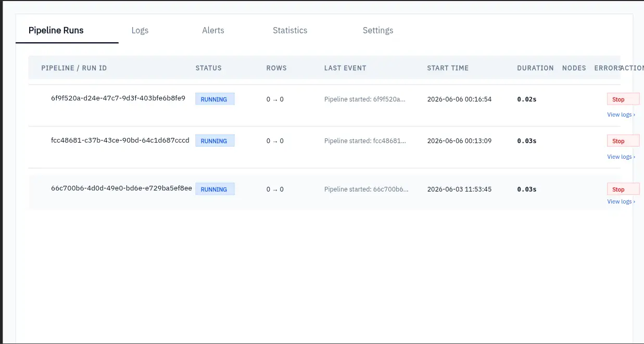Click last event 'Pipeline started: fcc48681...'
Screen dimensions: 644x344
click(364, 141)
